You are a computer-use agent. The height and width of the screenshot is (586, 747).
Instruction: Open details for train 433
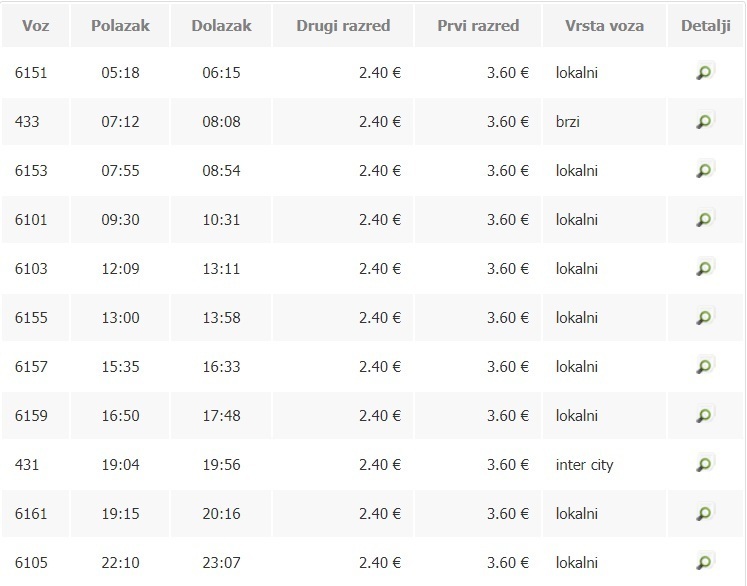(705, 121)
